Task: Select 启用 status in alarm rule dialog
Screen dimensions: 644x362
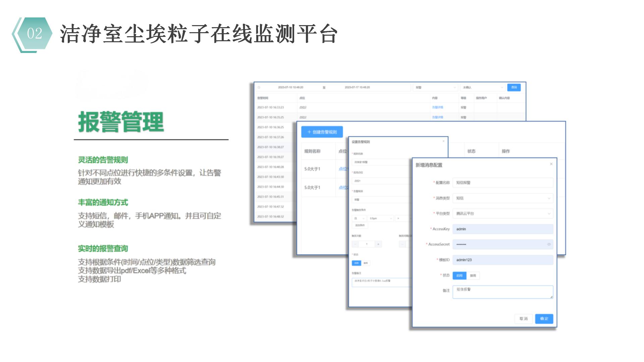Action: point(356,263)
